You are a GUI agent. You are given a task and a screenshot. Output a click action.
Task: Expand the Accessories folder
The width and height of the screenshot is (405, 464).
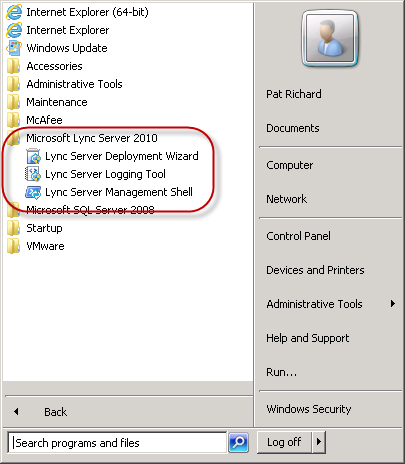44,66
